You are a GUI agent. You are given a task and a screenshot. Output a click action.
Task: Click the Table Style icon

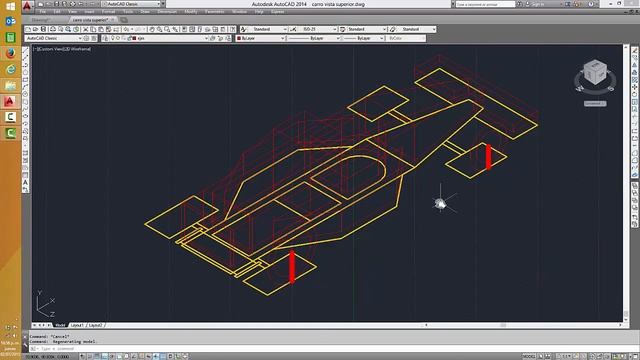point(343,29)
